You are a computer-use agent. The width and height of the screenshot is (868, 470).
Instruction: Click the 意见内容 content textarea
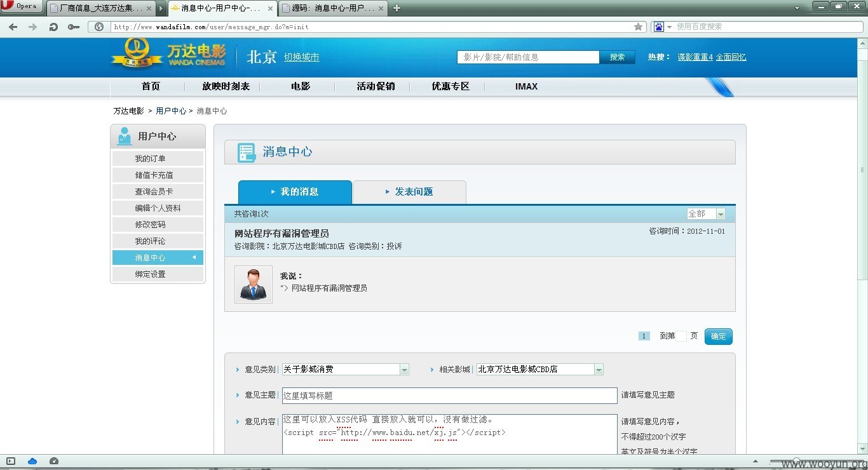450,434
